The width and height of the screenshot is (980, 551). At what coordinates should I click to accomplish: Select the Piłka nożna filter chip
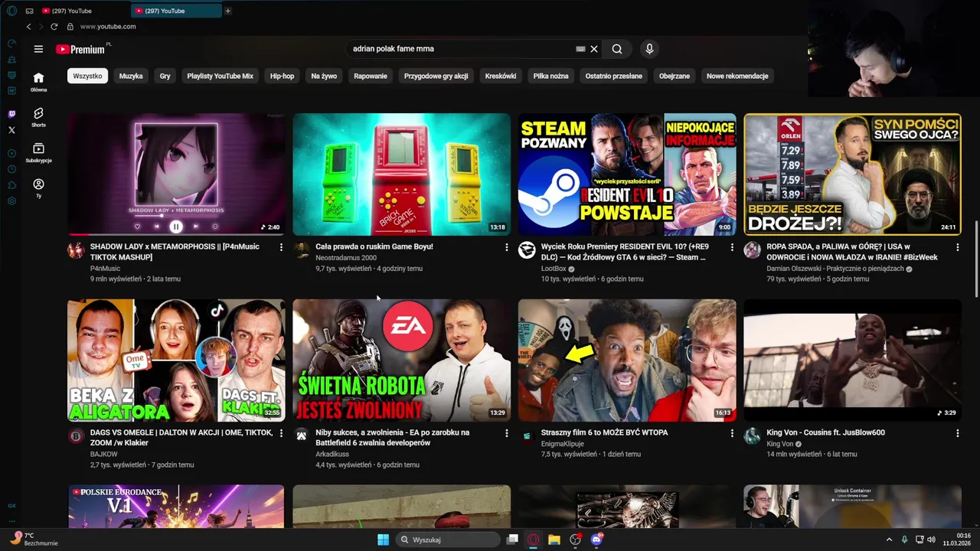(x=550, y=76)
